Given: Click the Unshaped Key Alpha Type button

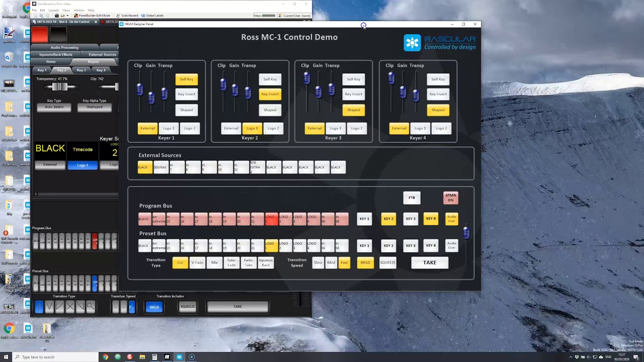Looking at the screenshot, I should pos(95,107).
